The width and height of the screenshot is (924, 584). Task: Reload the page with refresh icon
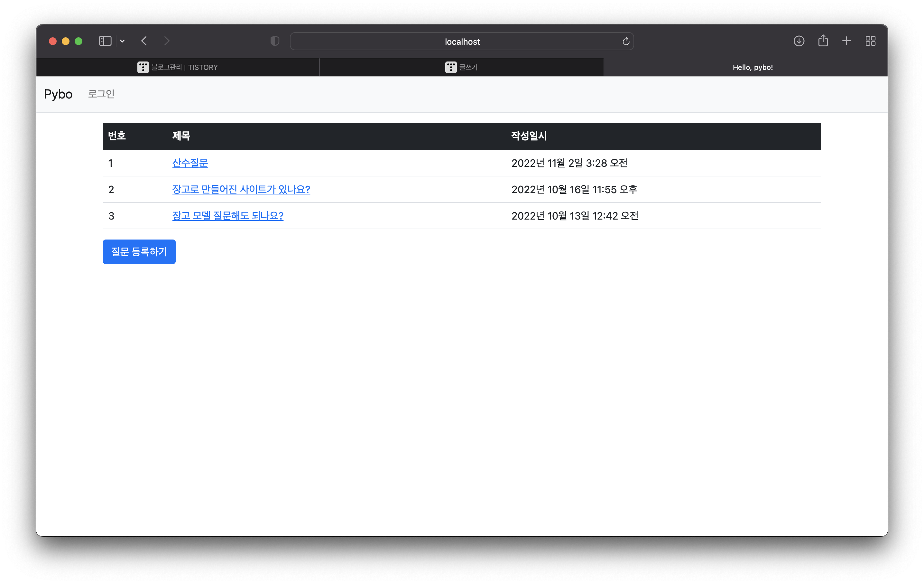(625, 42)
